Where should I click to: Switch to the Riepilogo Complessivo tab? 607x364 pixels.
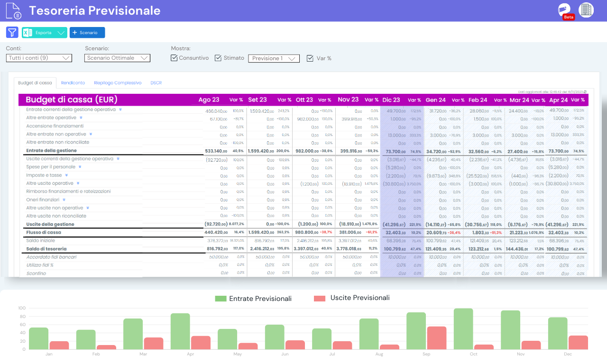[x=118, y=82]
